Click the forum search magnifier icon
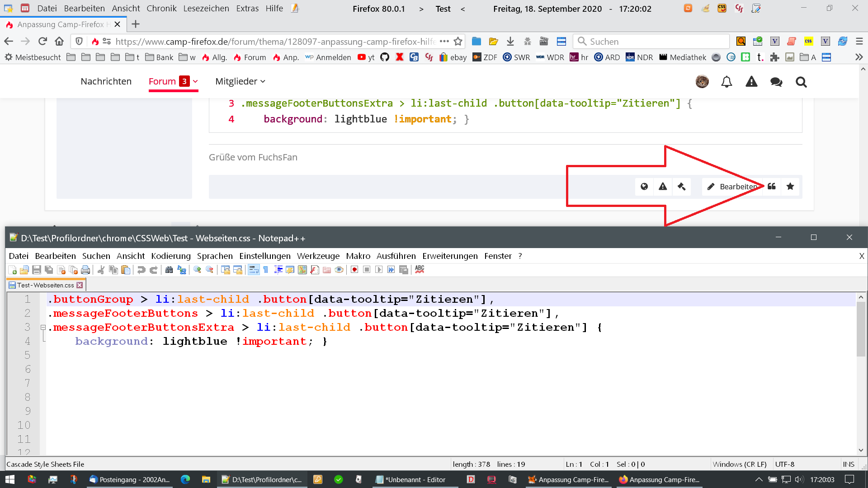The height and width of the screenshot is (488, 868). tap(801, 82)
